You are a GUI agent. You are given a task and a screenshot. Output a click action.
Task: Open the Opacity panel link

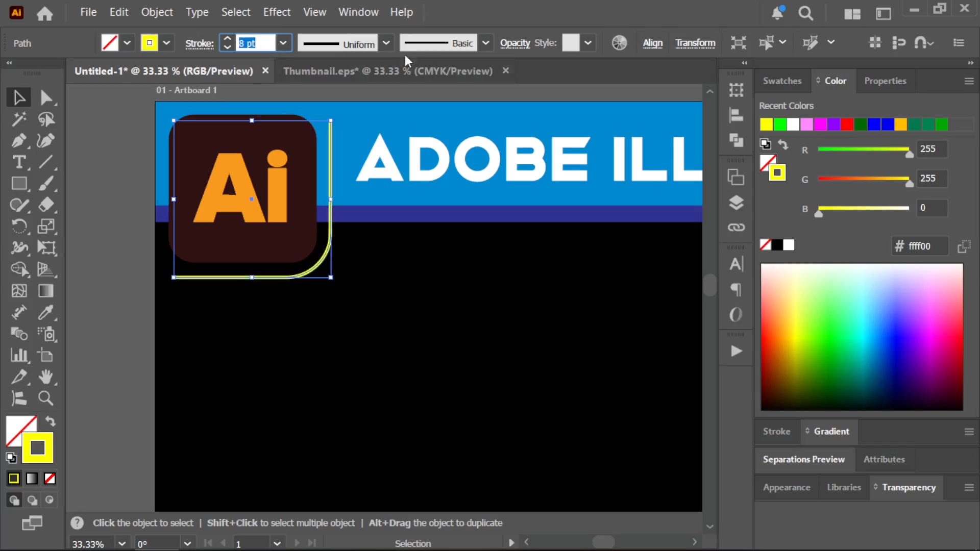pos(515,43)
